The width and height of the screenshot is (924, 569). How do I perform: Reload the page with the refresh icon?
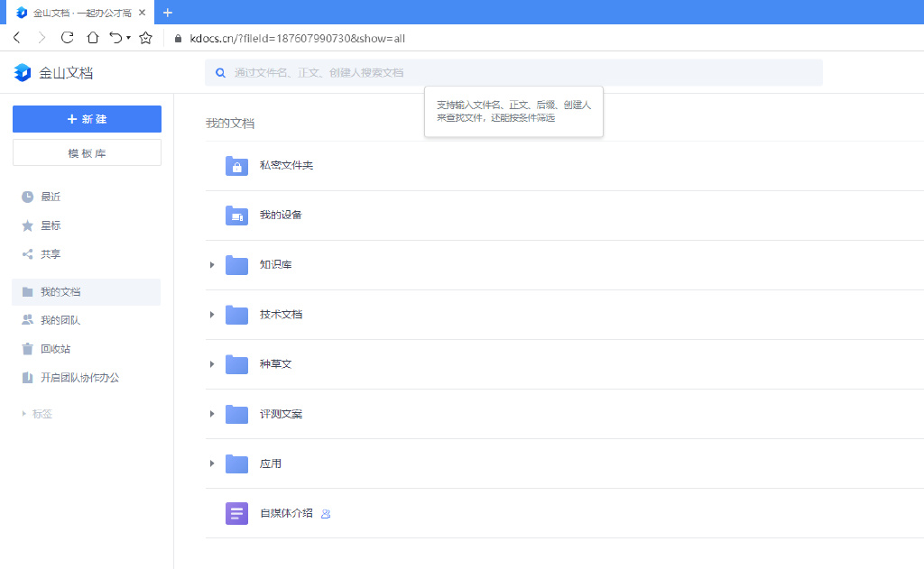[x=67, y=38]
